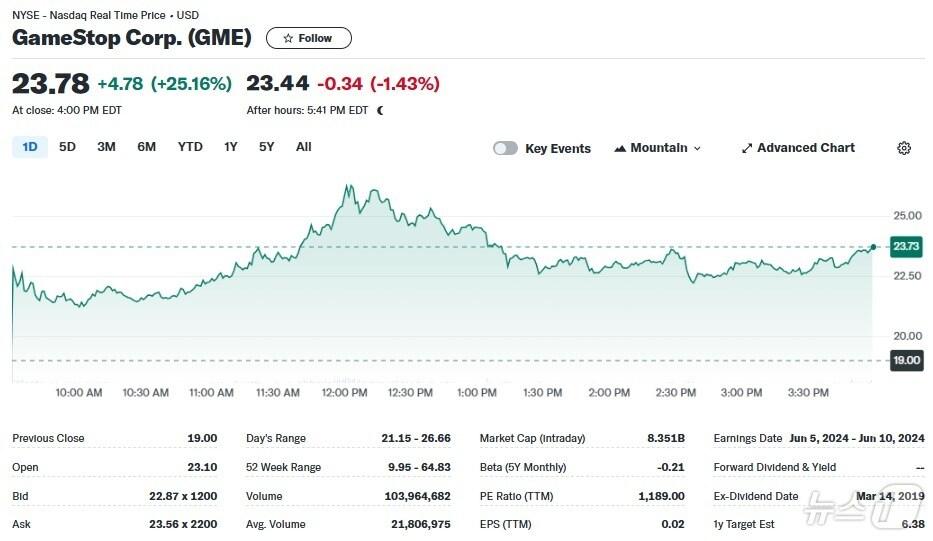The height and width of the screenshot is (541, 933).
Task: Click the Advanced Chart expand icon
Action: [746, 148]
